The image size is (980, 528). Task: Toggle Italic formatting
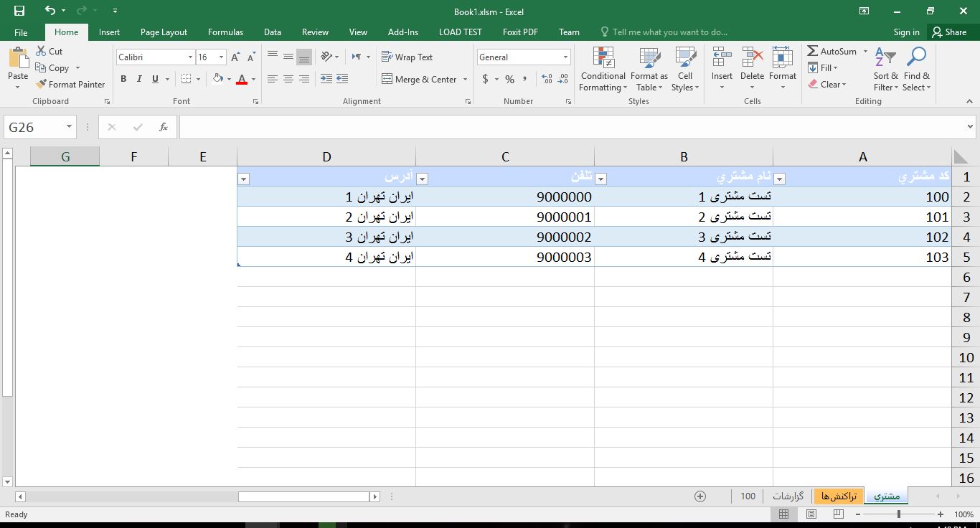click(139, 79)
